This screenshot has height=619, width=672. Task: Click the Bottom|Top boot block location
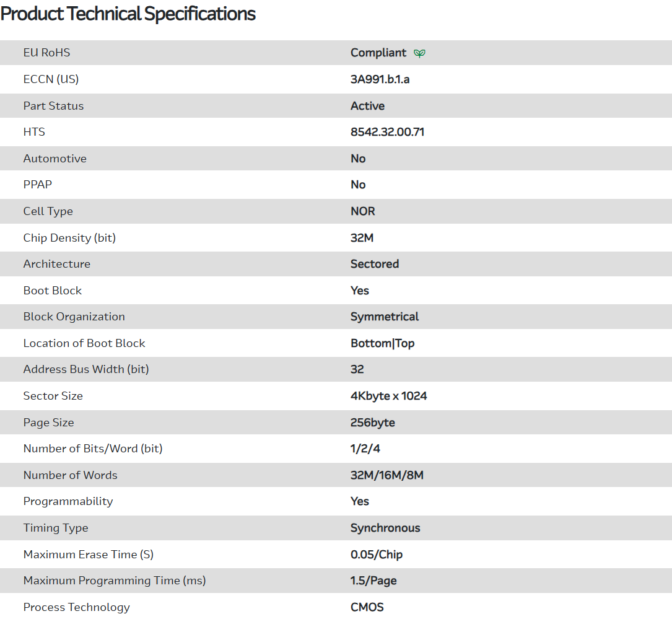382,343
